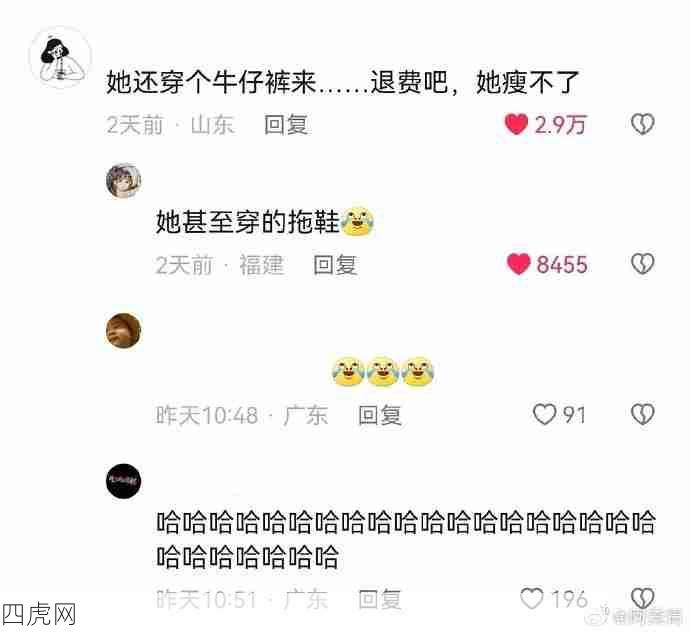The height and width of the screenshot is (633, 690).
Task: Reply to the comment from 昨天10:48
Action: coord(380,415)
